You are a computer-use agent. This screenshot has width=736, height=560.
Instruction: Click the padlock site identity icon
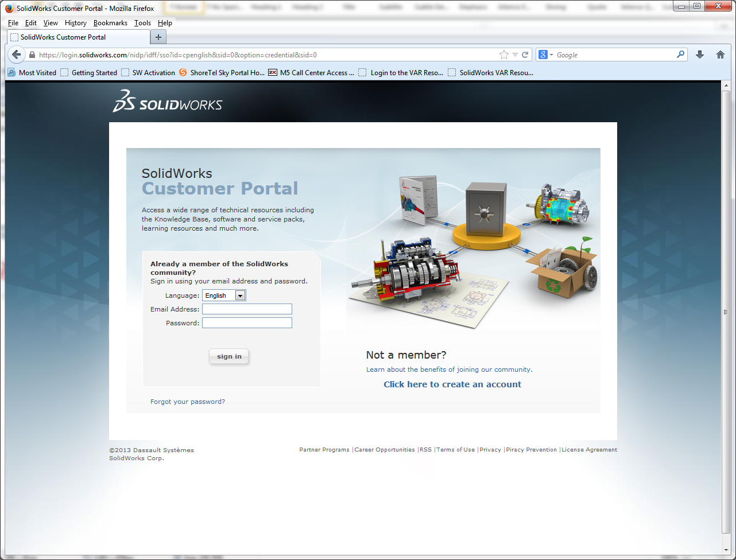click(x=32, y=55)
